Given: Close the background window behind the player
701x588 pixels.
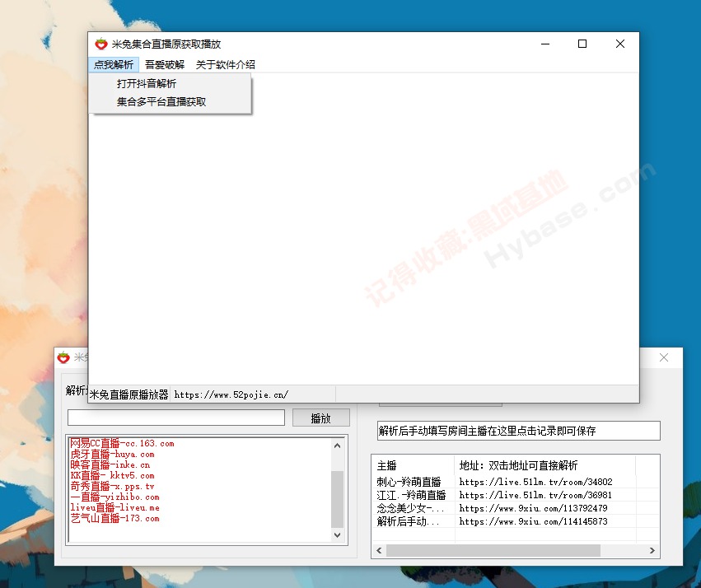Looking at the screenshot, I should click(x=664, y=357).
